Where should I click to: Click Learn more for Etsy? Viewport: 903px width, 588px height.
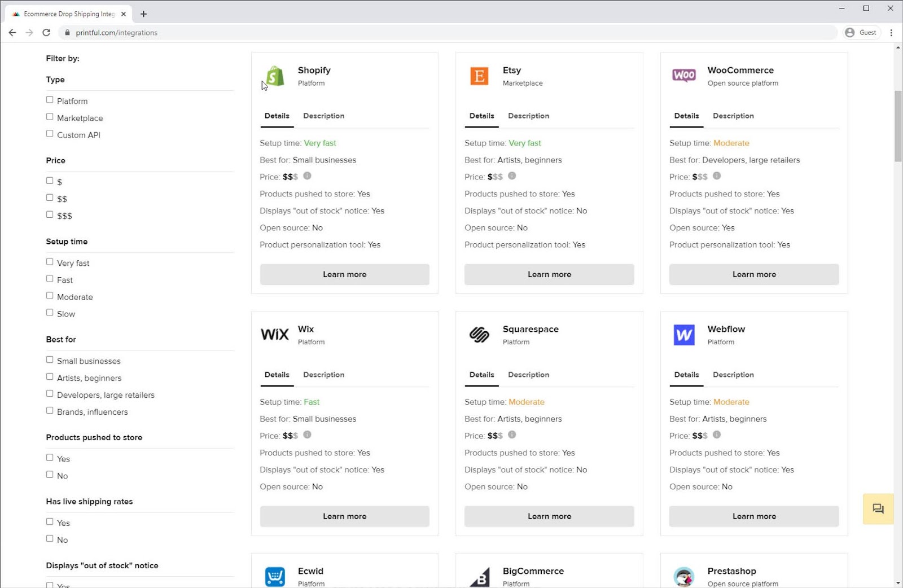549,274
